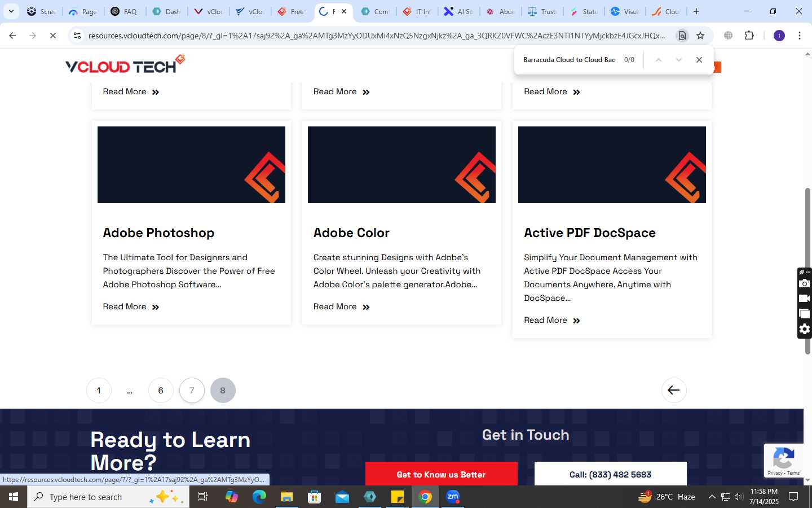Click the screenshot camera icon on side panel
This screenshot has height=508, width=812.
(x=805, y=283)
